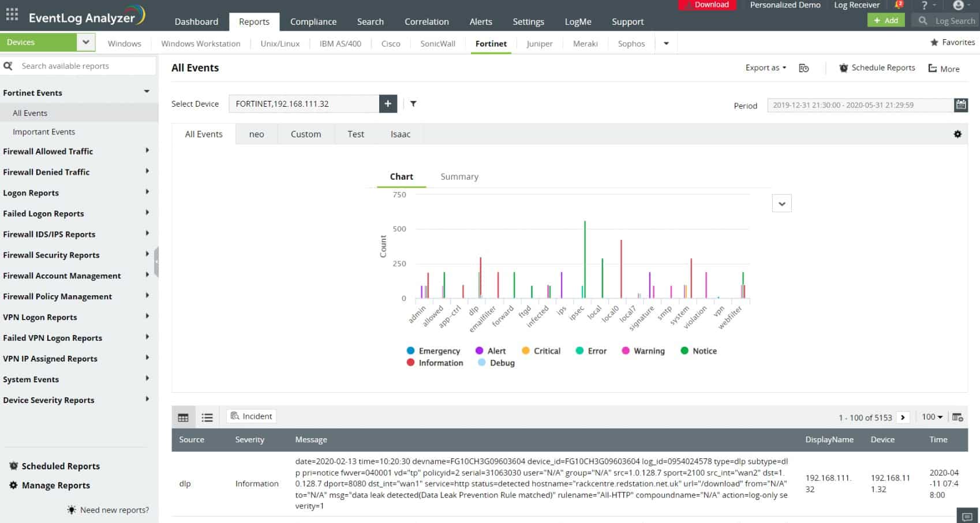980x523 pixels.
Task: Add a device with the plus icon
Action: pos(388,104)
